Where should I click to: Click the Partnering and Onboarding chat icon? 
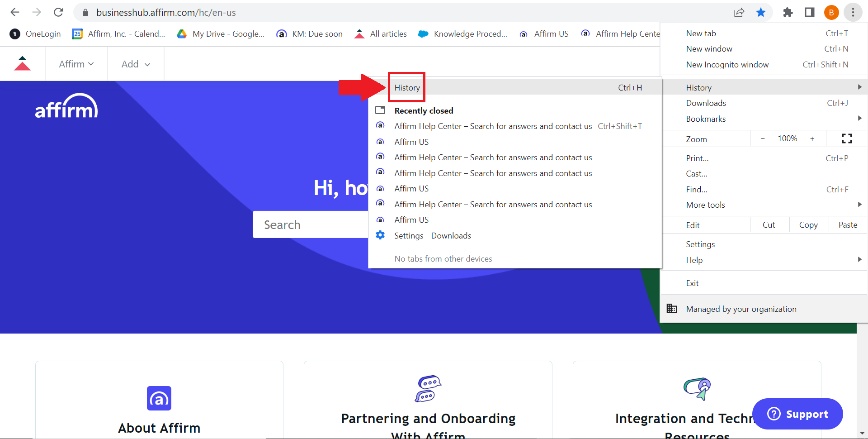(428, 388)
